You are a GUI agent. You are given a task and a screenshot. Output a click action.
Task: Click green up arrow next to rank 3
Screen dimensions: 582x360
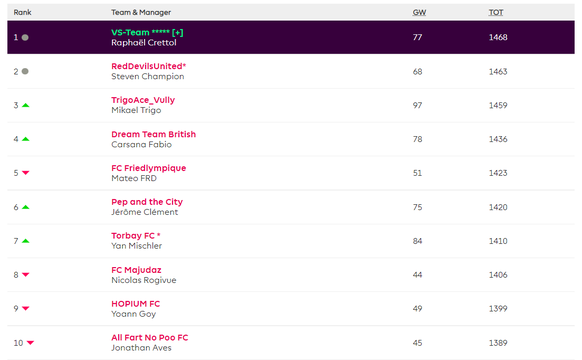pyautogui.click(x=25, y=105)
